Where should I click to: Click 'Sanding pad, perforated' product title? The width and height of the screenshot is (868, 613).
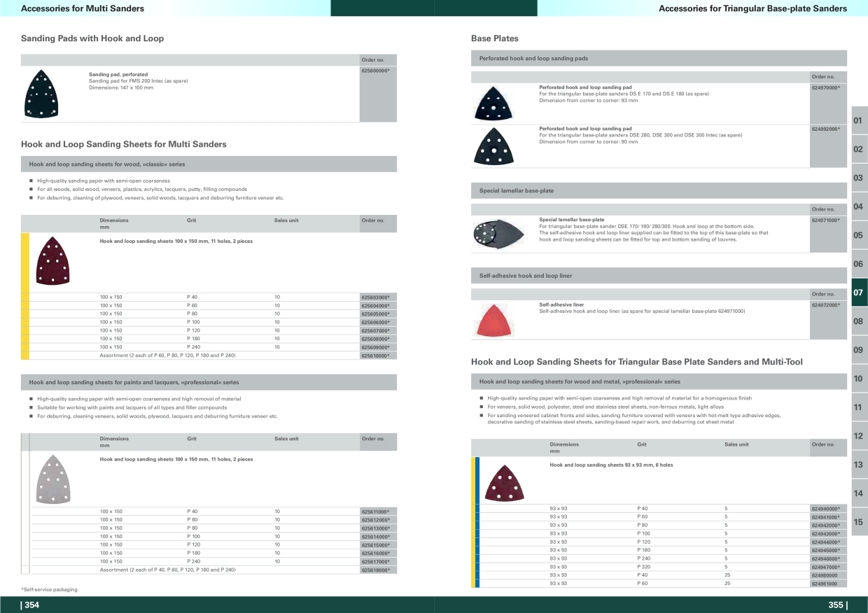click(118, 74)
